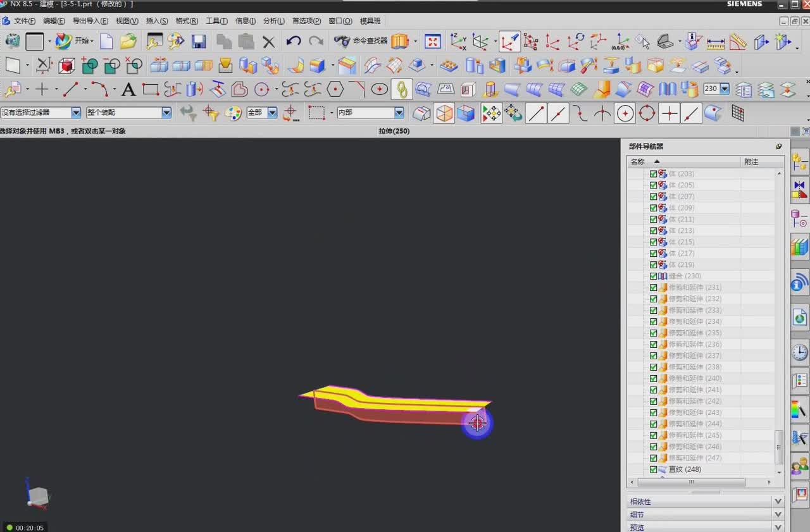Choose the Rectangle curve tool
The image size is (810, 532).
[151, 89]
